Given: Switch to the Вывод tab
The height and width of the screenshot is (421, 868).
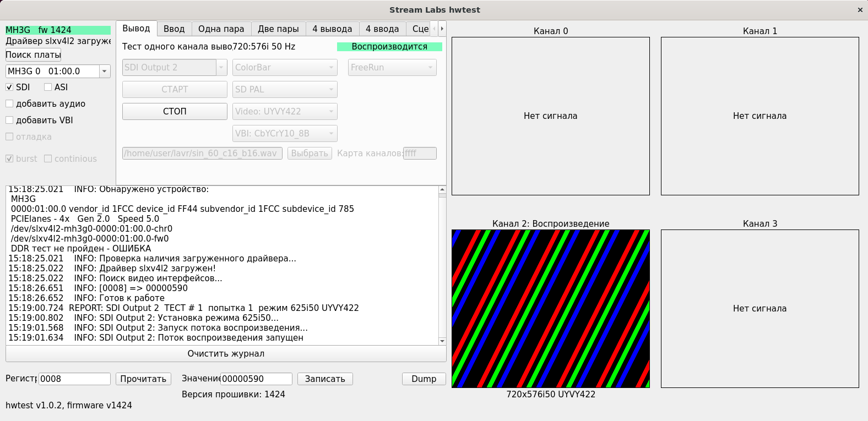Looking at the screenshot, I should click(x=136, y=29).
